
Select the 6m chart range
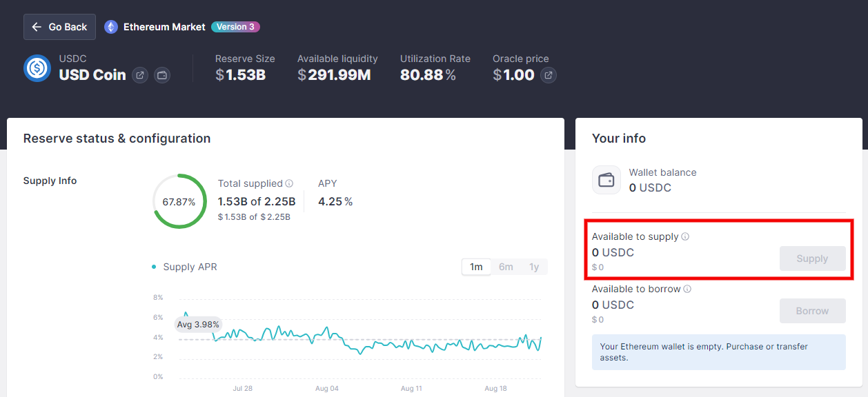pos(506,267)
